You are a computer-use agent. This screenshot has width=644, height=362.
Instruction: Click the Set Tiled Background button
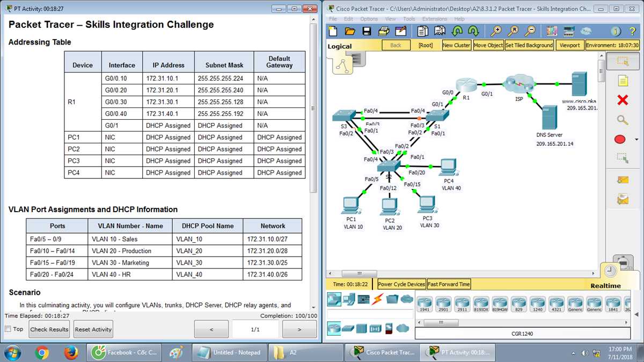pos(529,45)
